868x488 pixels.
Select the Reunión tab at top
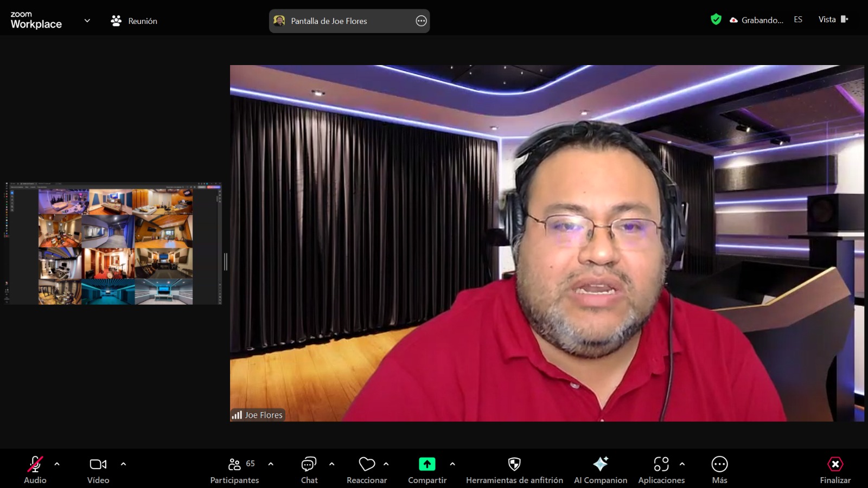coord(134,21)
